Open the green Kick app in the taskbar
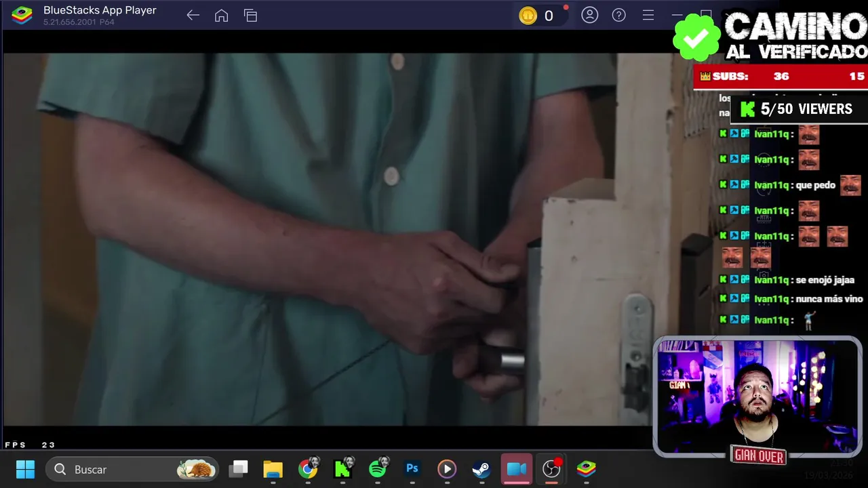Screen dimensions: 868x488 point(343,469)
